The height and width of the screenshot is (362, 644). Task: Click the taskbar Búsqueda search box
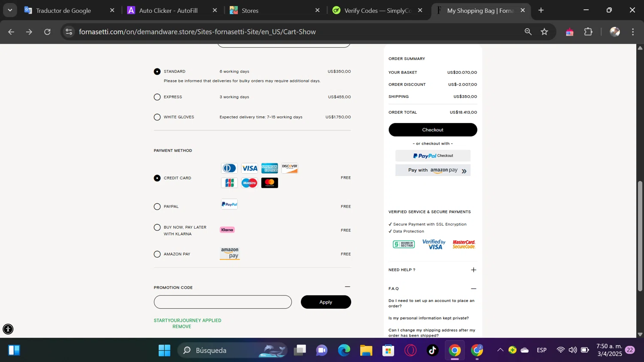(232, 350)
